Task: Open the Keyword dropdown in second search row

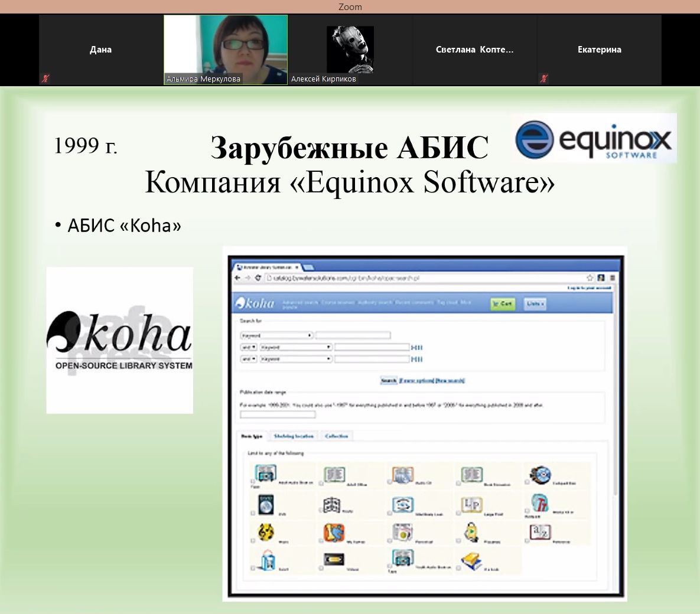Action: tap(295, 347)
